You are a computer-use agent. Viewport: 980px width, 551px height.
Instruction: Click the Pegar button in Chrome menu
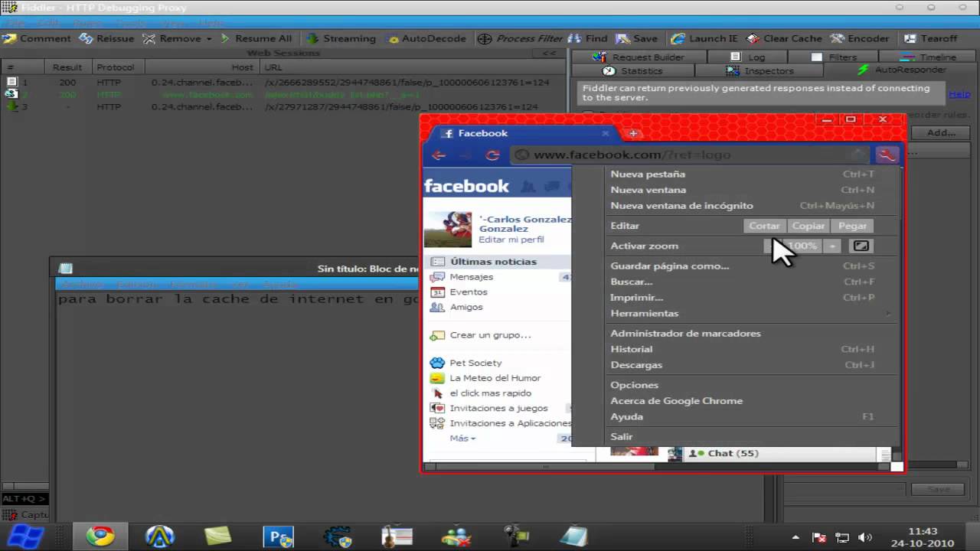[x=852, y=226]
